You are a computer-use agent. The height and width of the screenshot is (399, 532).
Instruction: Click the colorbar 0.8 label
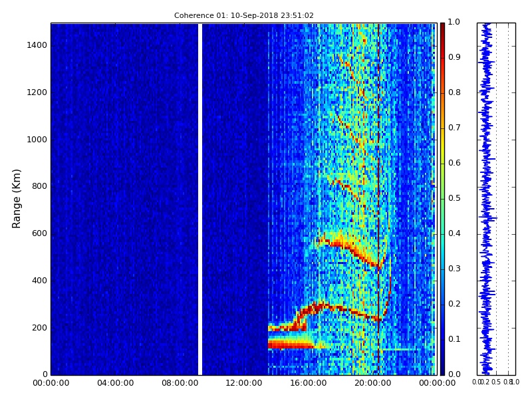point(454,92)
